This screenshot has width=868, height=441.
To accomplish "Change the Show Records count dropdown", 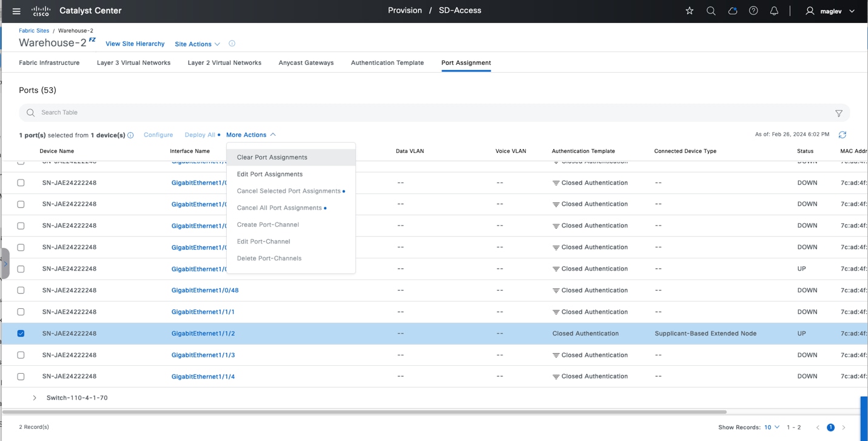I will [772, 428].
